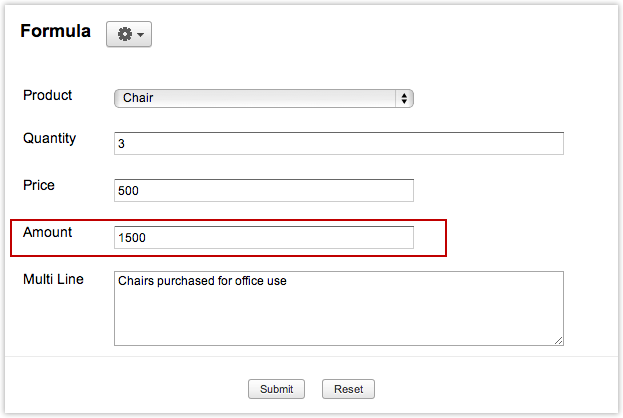This screenshot has width=623, height=418.
Task: Select the Amount field showing 1500
Action: (263, 237)
